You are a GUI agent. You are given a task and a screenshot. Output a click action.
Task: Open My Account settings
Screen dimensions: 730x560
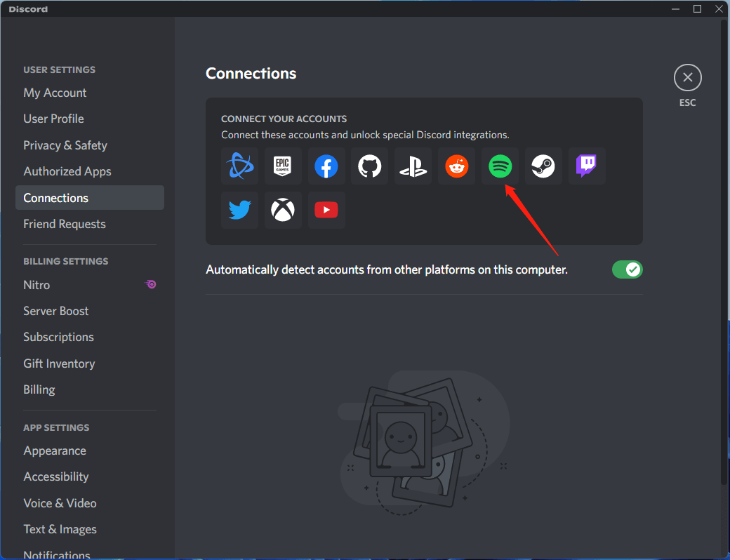(90, 93)
